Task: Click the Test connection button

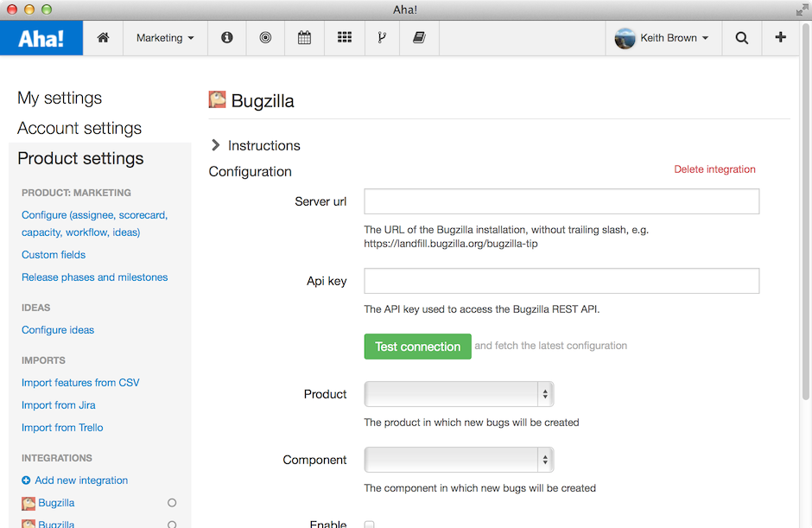Action: pyautogui.click(x=417, y=347)
